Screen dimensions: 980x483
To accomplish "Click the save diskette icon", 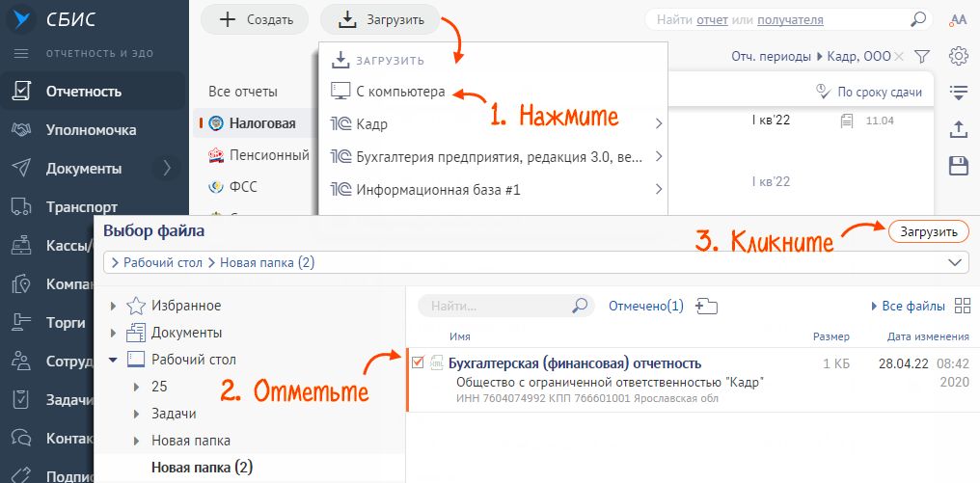I will 959,166.
